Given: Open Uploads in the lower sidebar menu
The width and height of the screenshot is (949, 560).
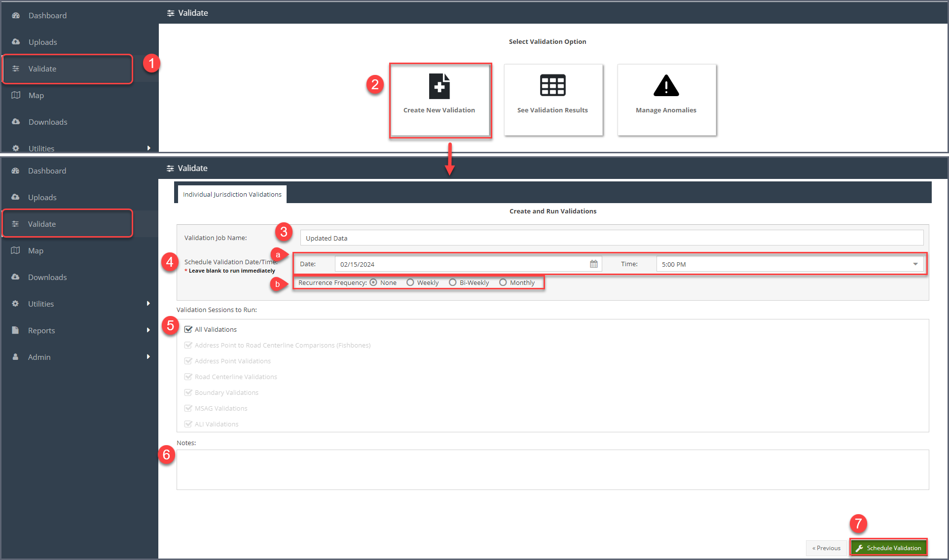Looking at the screenshot, I should coord(42,197).
